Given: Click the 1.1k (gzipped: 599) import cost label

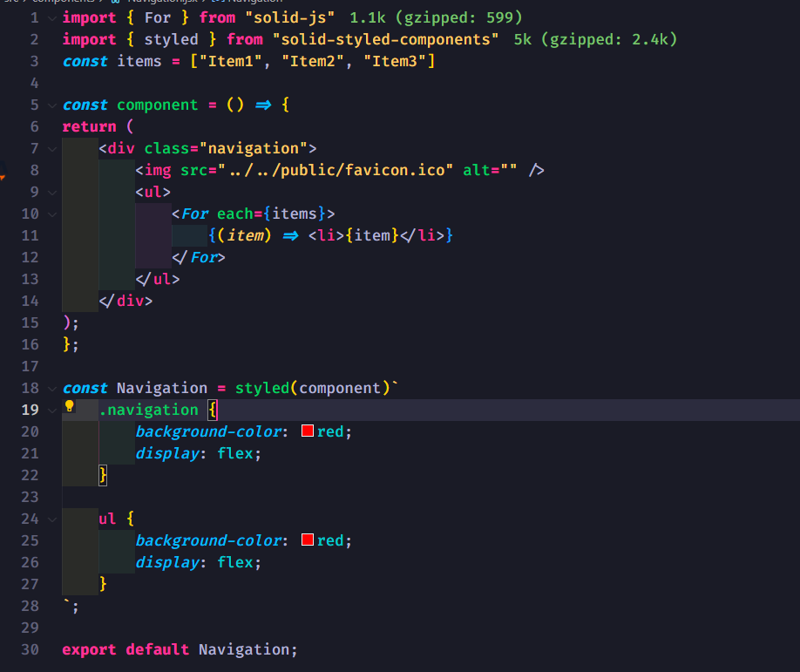Looking at the screenshot, I should click(437, 17).
